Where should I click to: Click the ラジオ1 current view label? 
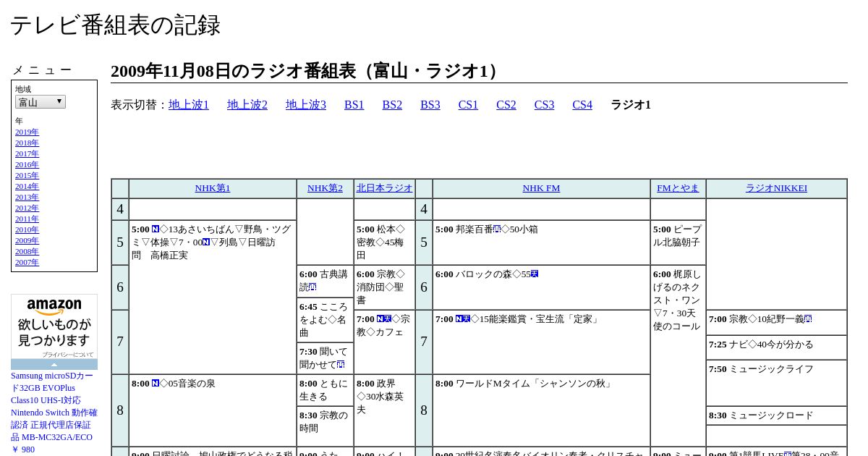[631, 105]
